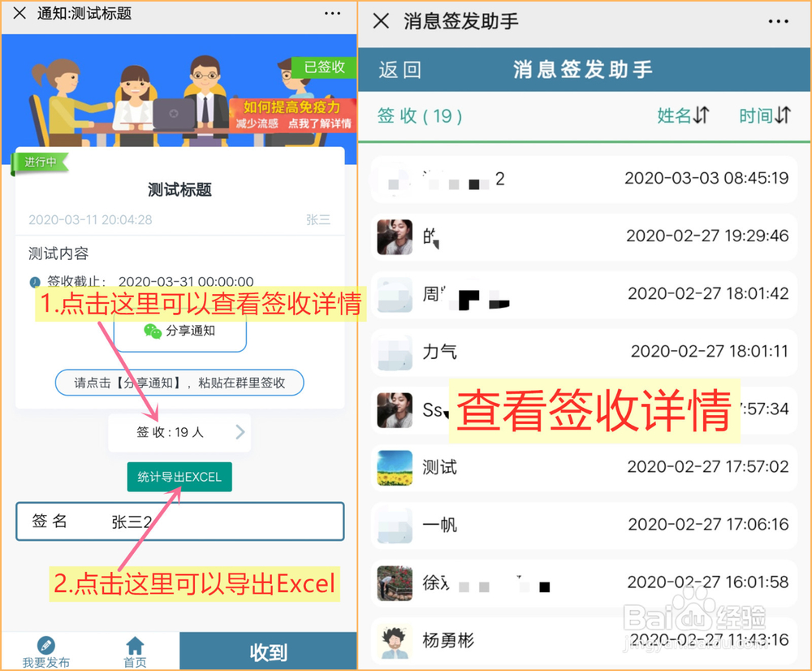This screenshot has height=671, width=812.
Task: Click 杨勇彬's avatar picture
Action: coord(395,641)
